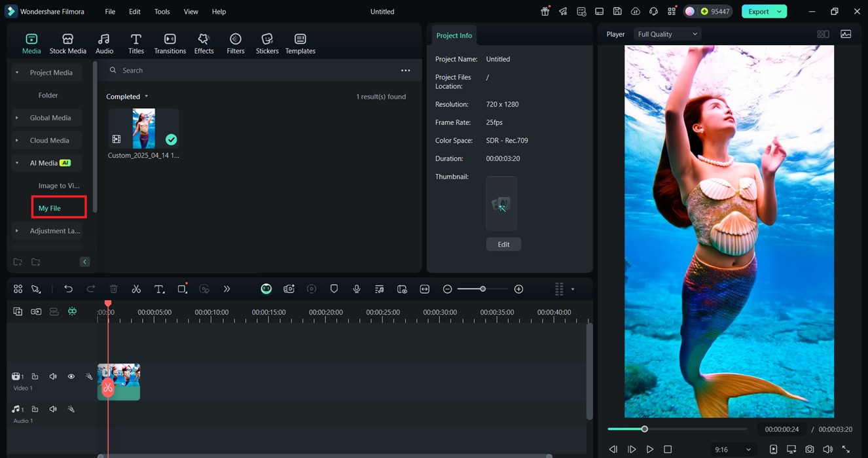Open the File menu
The image size is (868, 458).
[110, 11]
